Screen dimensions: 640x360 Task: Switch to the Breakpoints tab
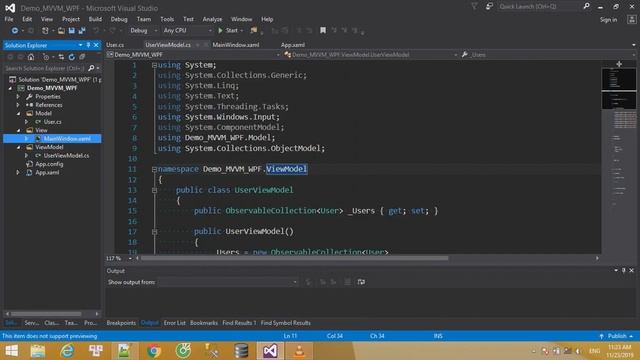(x=121, y=323)
